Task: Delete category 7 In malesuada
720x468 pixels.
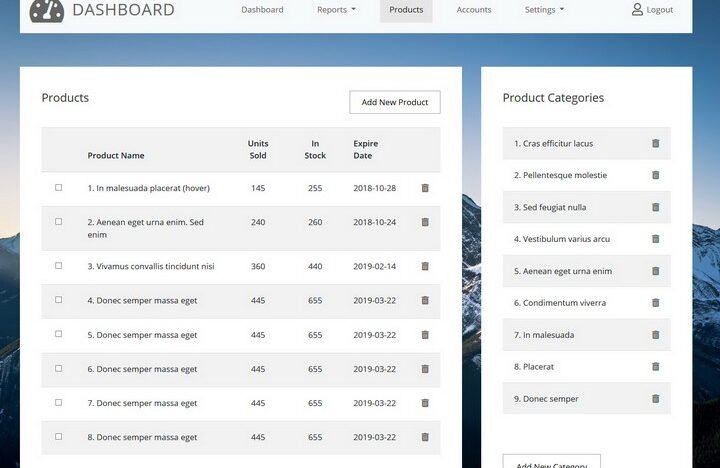Action: click(656, 335)
